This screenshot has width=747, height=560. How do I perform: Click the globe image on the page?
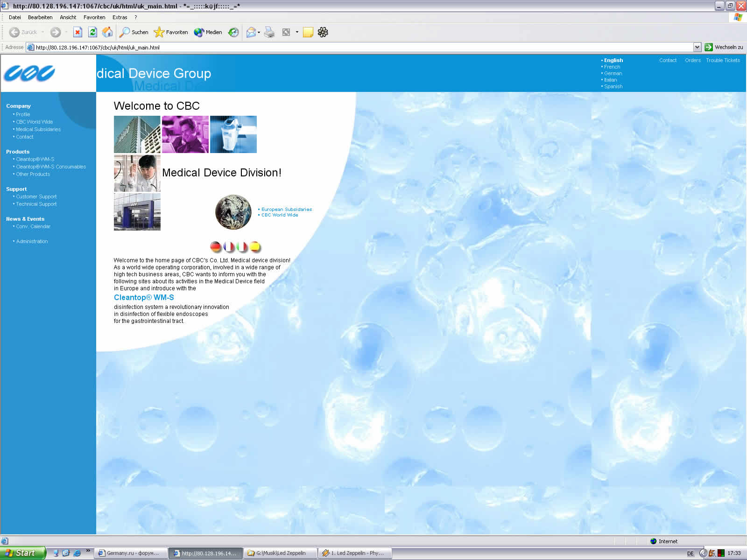coord(233,212)
